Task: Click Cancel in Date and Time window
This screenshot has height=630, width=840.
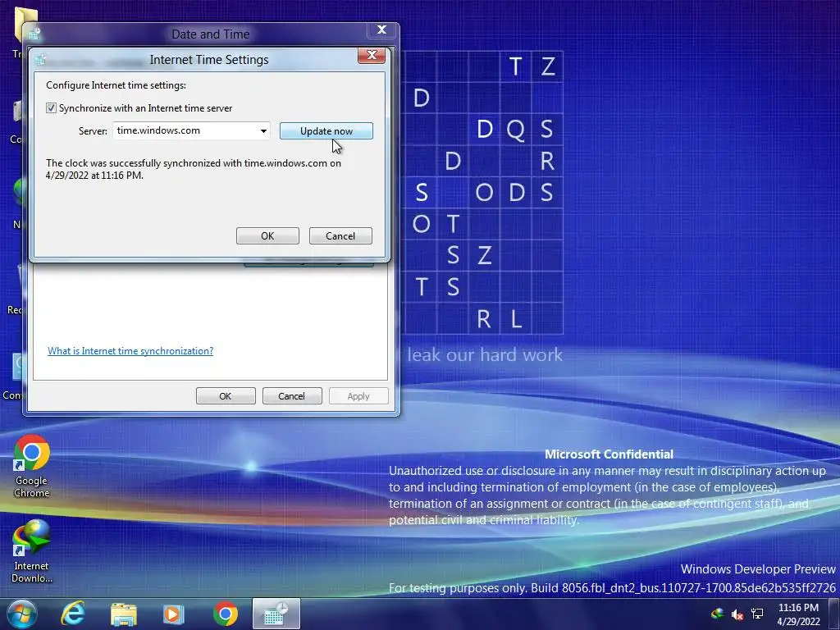Action: click(x=291, y=396)
